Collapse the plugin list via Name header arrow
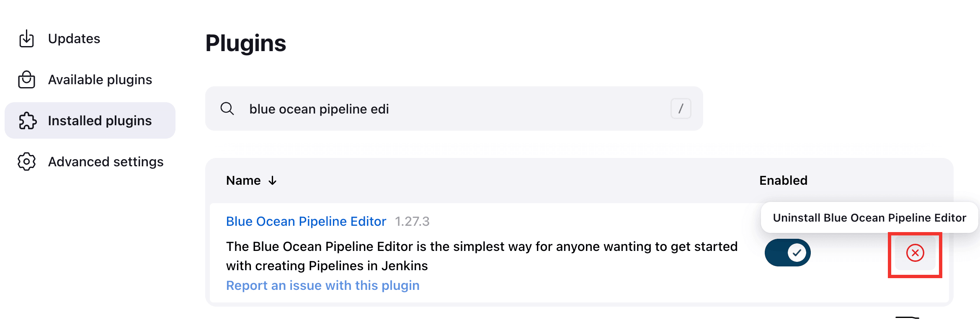This screenshot has width=980, height=328. [x=273, y=181]
